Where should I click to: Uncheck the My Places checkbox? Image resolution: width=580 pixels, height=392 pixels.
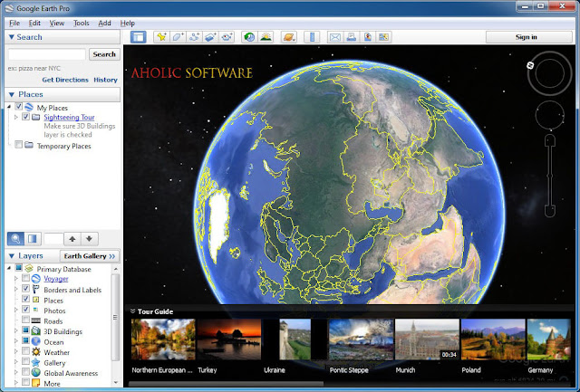pos(18,107)
